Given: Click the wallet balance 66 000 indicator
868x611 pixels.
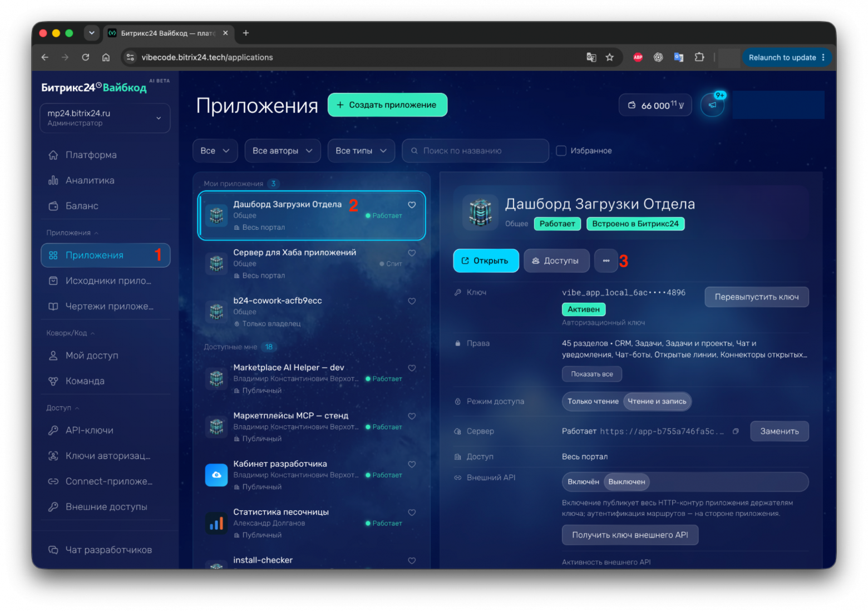Looking at the screenshot, I should [x=655, y=105].
